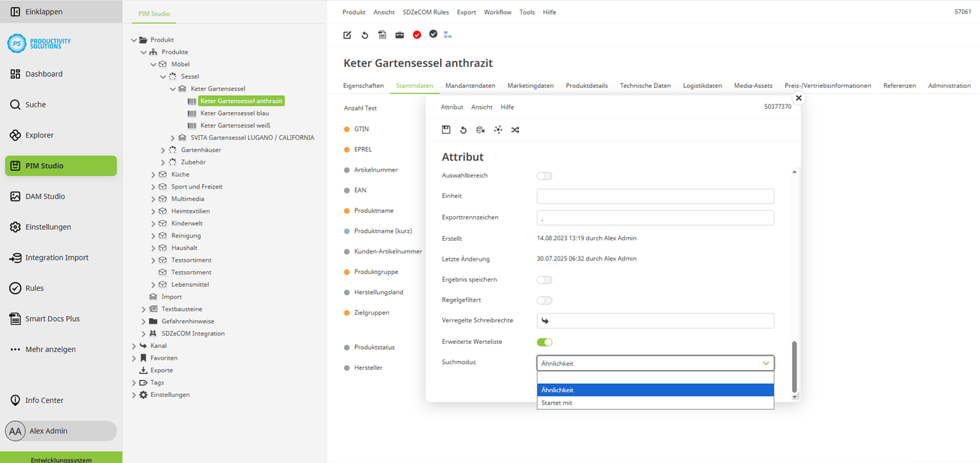Click the shuffle icon in the Attribut dialog toolbar

(516, 130)
